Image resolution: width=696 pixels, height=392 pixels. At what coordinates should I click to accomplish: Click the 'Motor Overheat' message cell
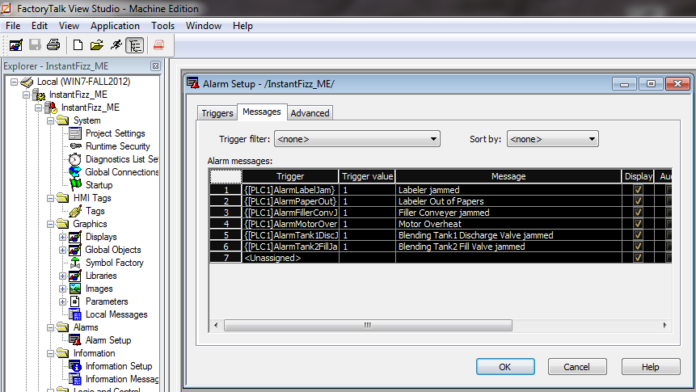tap(508, 224)
